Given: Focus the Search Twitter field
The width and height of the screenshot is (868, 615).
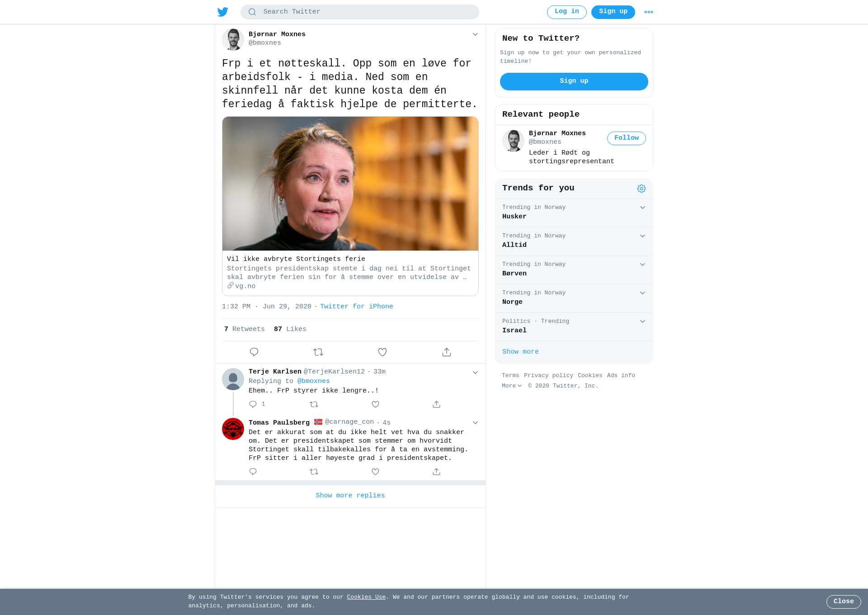Looking at the screenshot, I should (360, 12).
